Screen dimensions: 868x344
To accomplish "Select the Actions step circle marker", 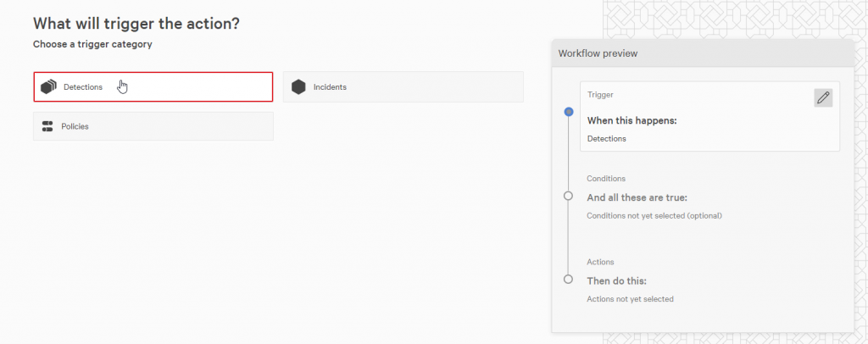I will 568,280.
